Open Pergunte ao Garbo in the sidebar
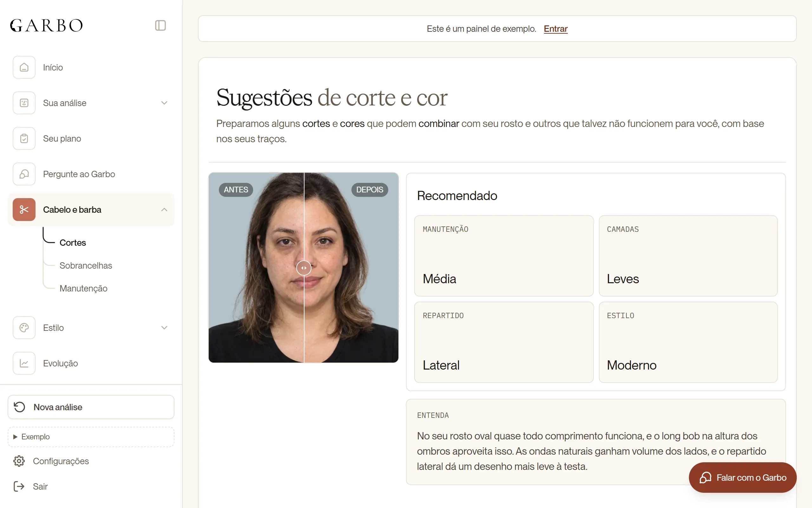 (91, 174)
